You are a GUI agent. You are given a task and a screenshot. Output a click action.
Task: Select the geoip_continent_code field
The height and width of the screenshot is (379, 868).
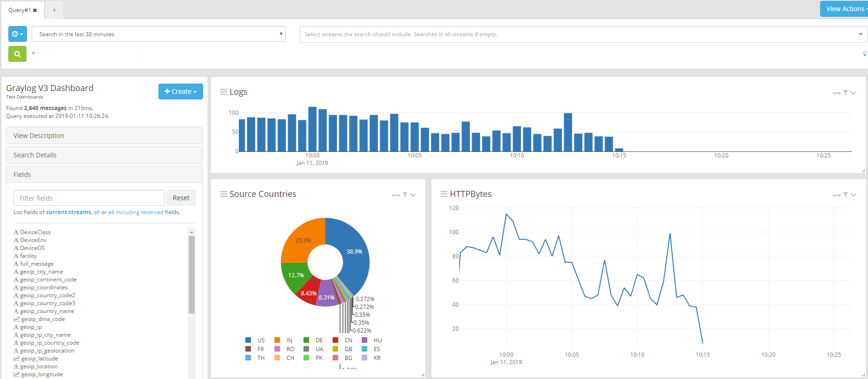tap(48, 280)
